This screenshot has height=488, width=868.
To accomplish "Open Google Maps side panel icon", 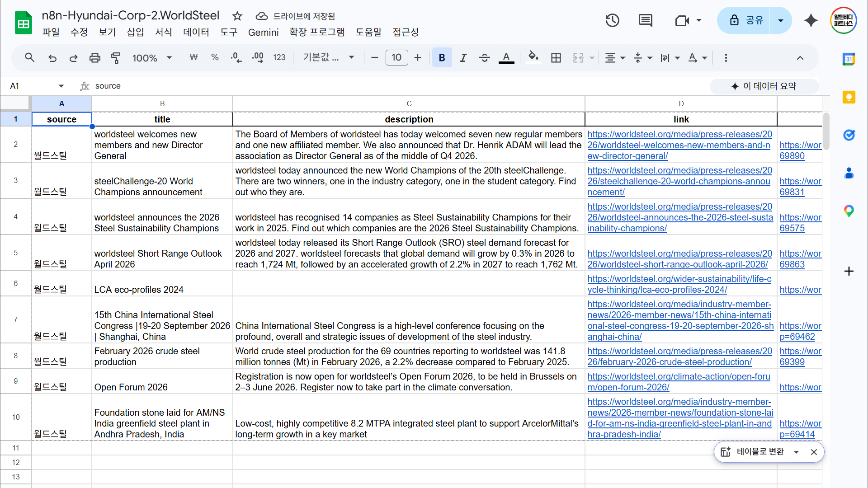I will [849, 211].
